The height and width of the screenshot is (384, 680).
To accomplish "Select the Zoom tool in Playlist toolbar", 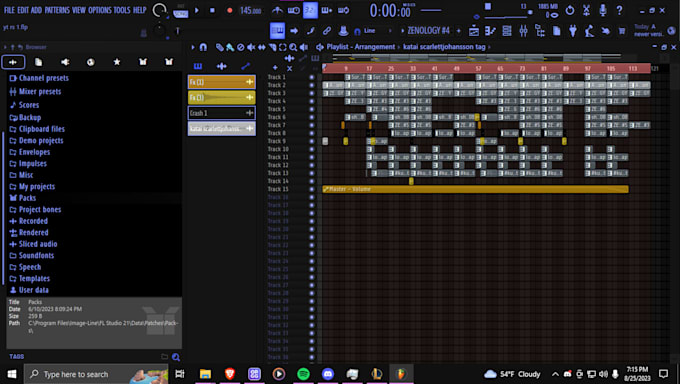I will point(293,47).
